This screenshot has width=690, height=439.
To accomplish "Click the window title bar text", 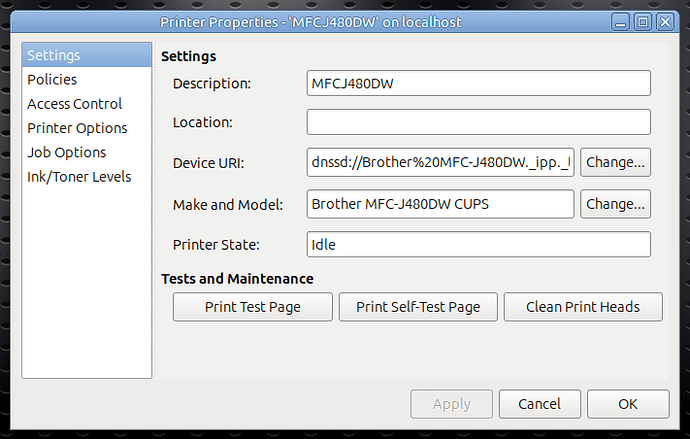I will (311, 22).
